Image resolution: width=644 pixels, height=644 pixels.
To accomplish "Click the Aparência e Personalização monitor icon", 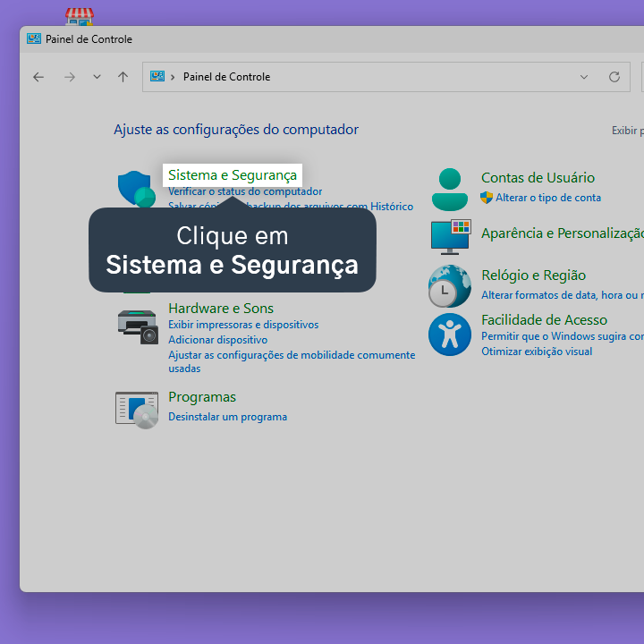I will pyautogui.click(x=451, y=237).
